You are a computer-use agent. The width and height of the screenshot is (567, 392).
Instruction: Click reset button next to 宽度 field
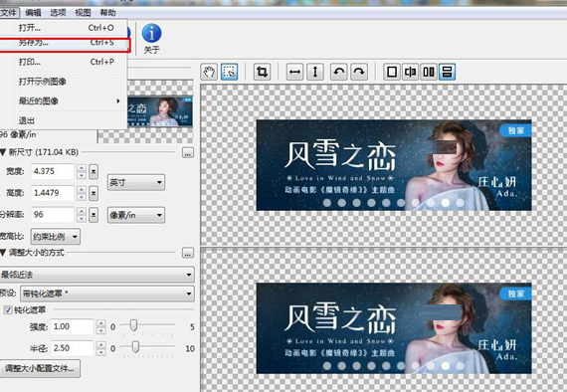[x=94, y=171]
